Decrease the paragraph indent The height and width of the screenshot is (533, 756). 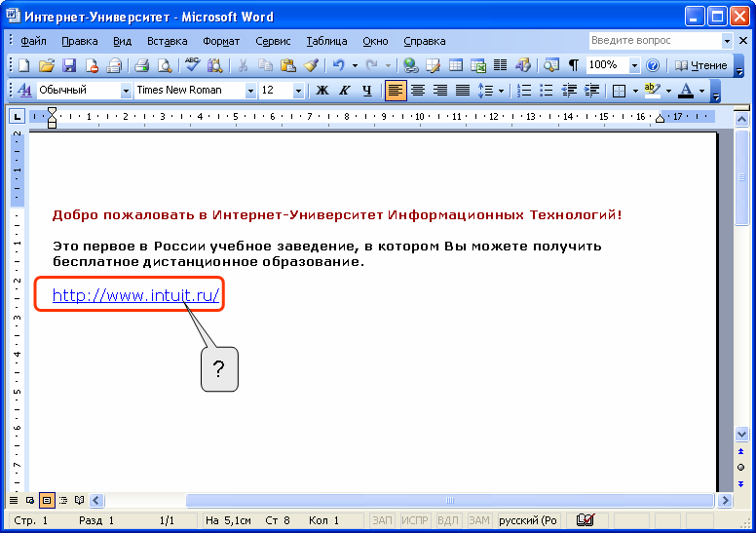point(569,91)
